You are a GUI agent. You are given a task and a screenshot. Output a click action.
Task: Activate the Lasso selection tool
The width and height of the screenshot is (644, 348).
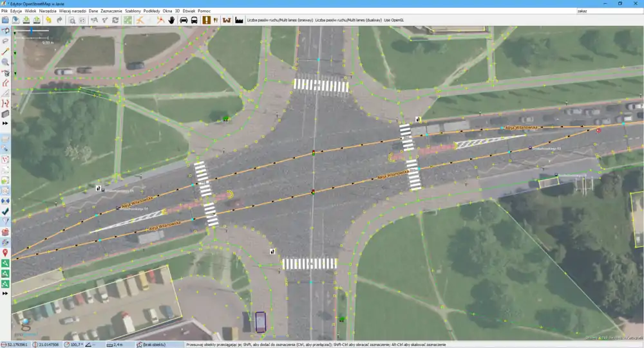[x=5, y=41]
